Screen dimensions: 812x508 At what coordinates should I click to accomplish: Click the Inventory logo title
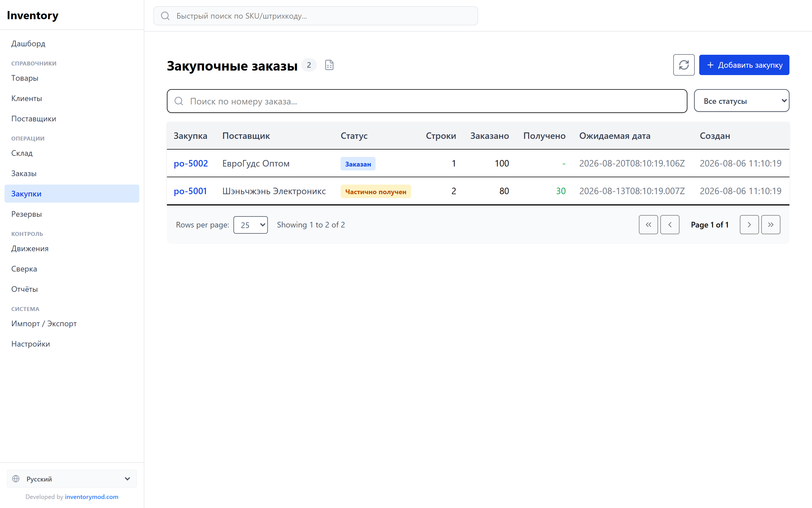[x=32, y=15]
